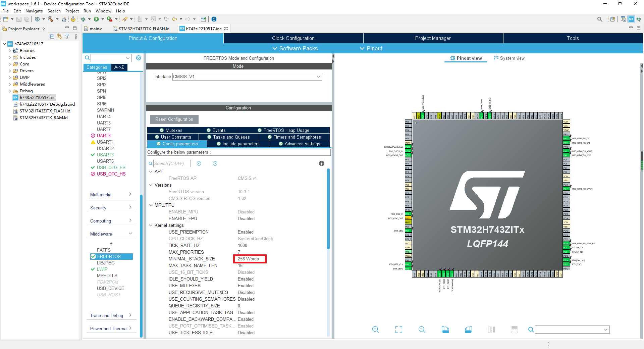Select the Build hammer icon

(x=51, y=19)
